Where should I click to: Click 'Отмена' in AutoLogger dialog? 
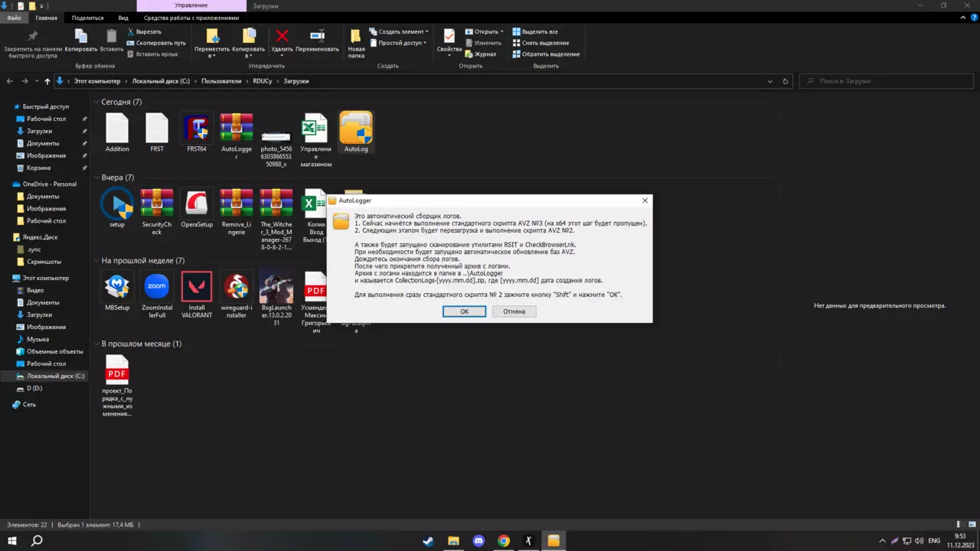click(x=514, y=311)
